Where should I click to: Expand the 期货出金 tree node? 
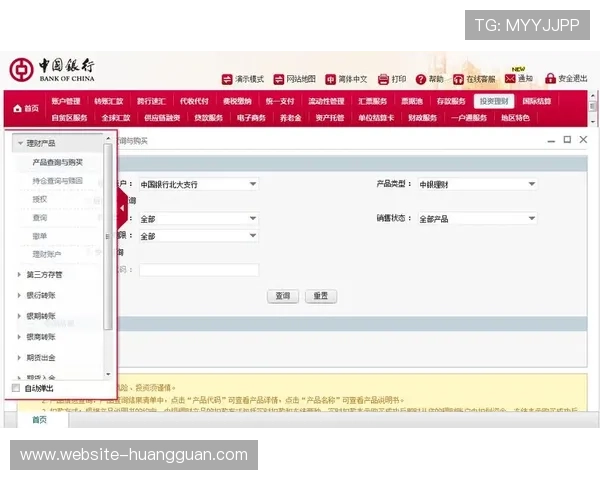19,358
